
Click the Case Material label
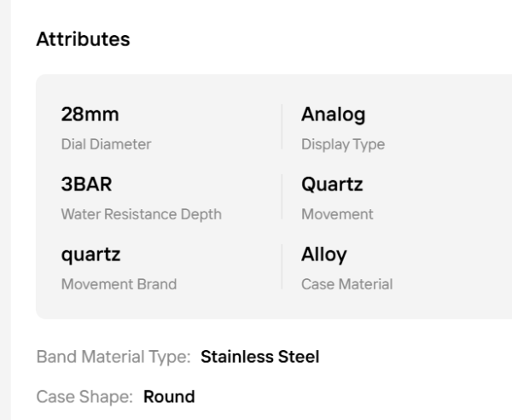[346, 284]
